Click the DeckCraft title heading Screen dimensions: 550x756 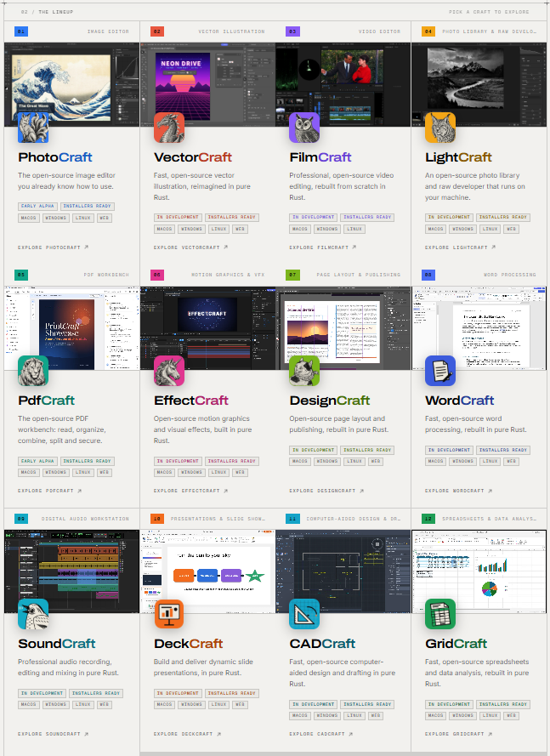coord(189,644)
